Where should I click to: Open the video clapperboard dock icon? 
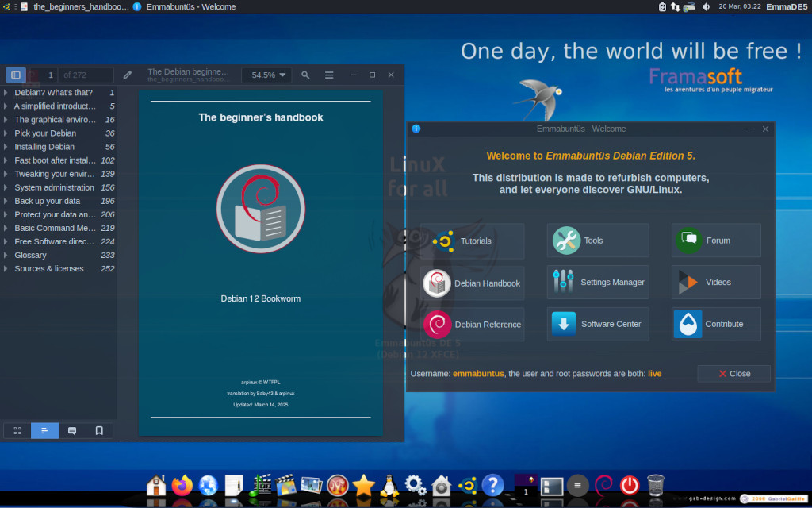(285, 486)
